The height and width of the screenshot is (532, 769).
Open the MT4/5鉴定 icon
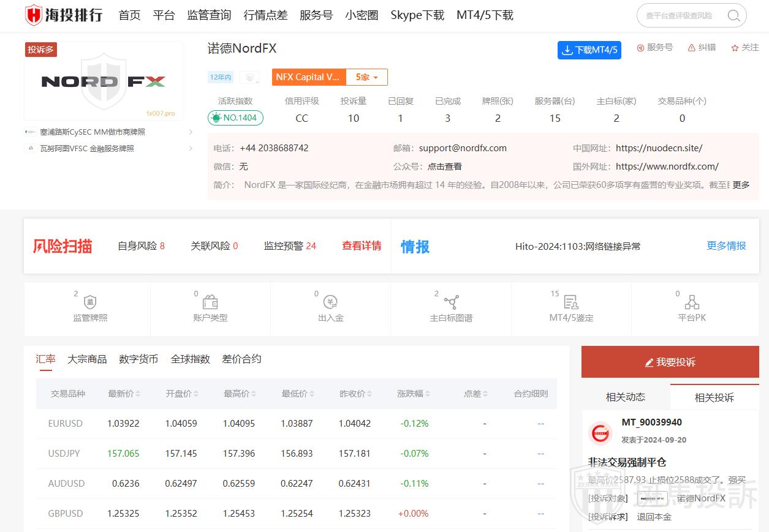571,302
